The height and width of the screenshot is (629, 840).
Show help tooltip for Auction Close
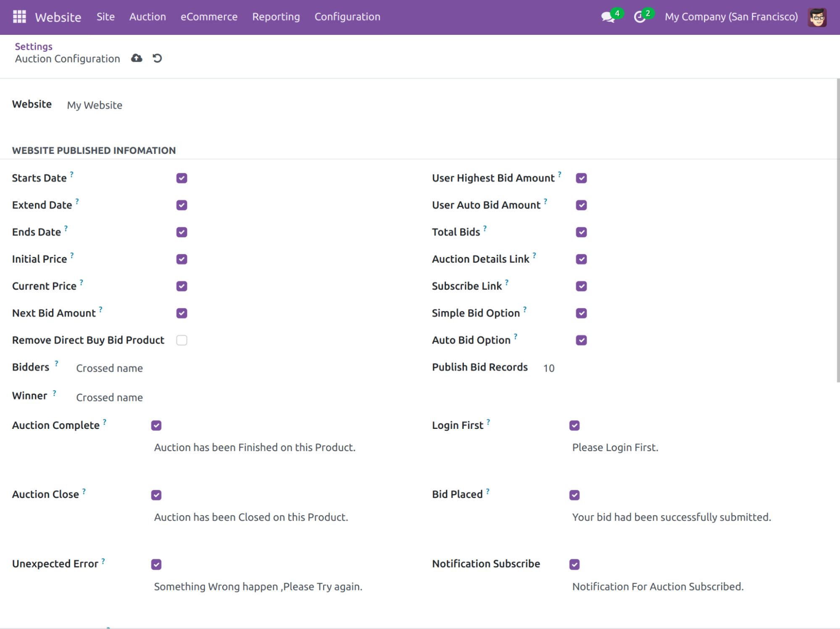pos(84,491)
